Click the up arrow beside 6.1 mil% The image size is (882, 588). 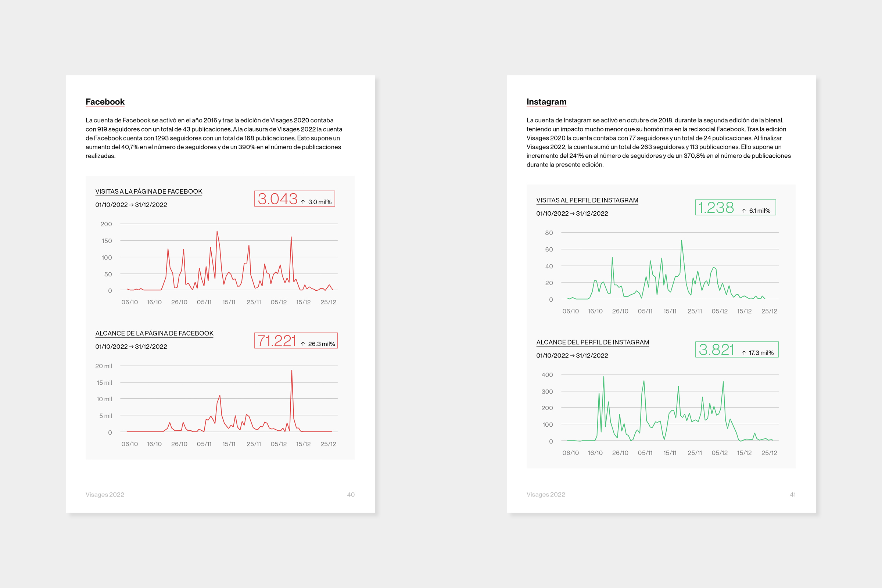pyautogui.click(x=744, y=211)
